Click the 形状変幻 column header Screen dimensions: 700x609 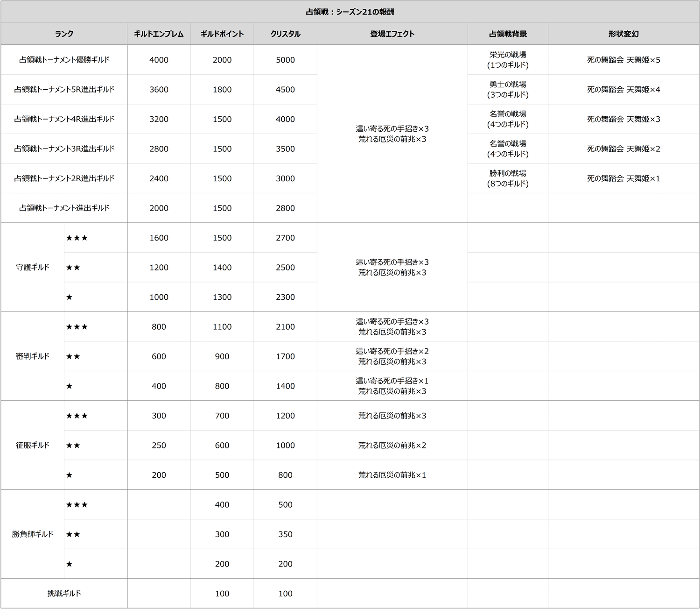pos(623,34)
